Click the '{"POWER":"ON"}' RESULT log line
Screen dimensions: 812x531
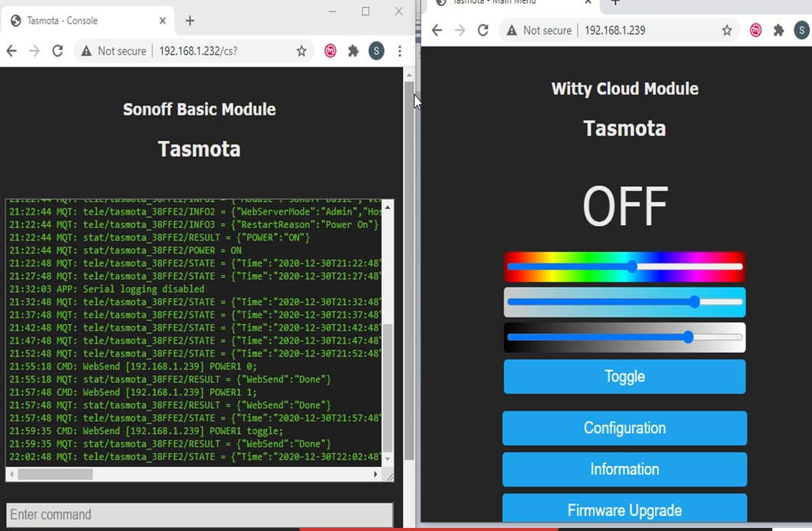159,237
